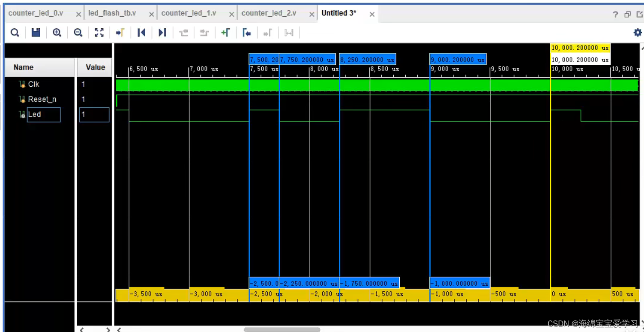Click the yellow 10,000.200000 us cursor label
The height and width of the screenshot is (332, 644).
[x=580, y=48]
